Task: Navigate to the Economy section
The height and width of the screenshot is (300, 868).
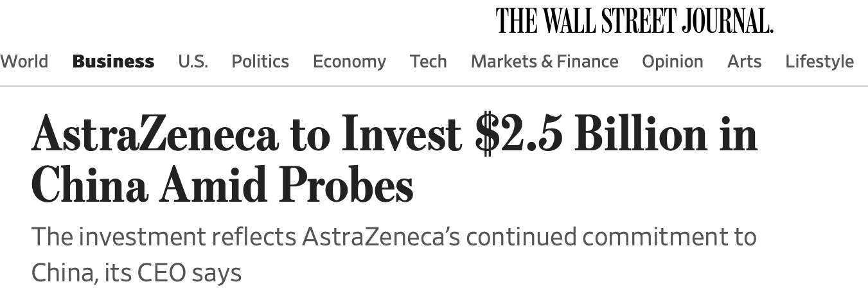Action: point(349,62)
